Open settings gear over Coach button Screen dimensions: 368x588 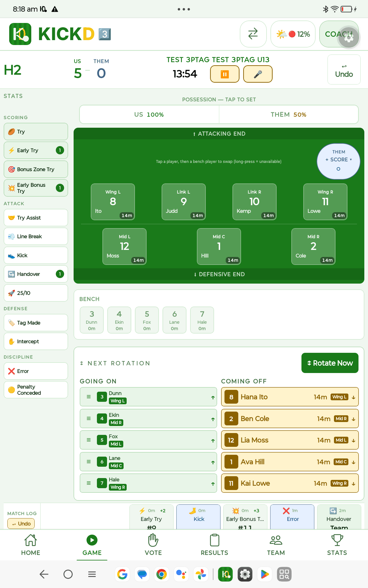click(349, 37)
